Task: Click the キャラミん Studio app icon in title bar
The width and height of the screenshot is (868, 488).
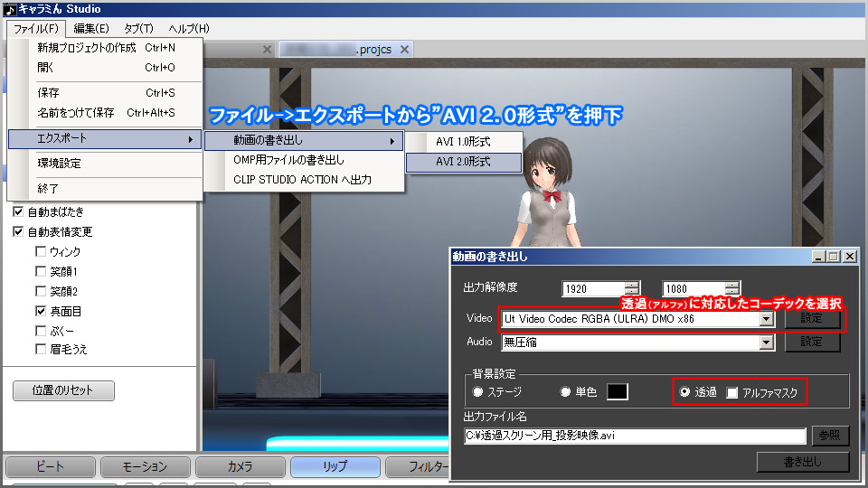Action: pyautogui.click(x=9, y=10)
